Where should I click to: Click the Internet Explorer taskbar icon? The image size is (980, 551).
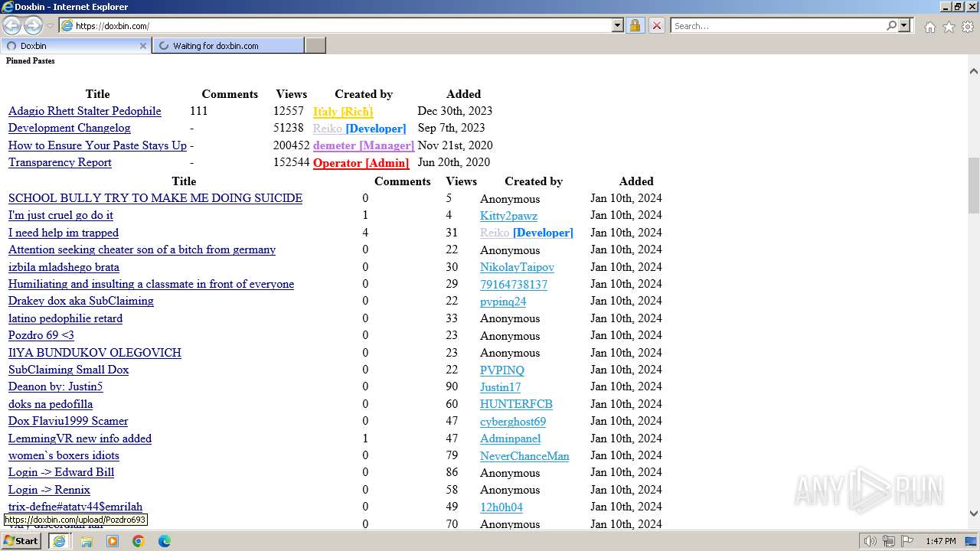click(59, 541)
